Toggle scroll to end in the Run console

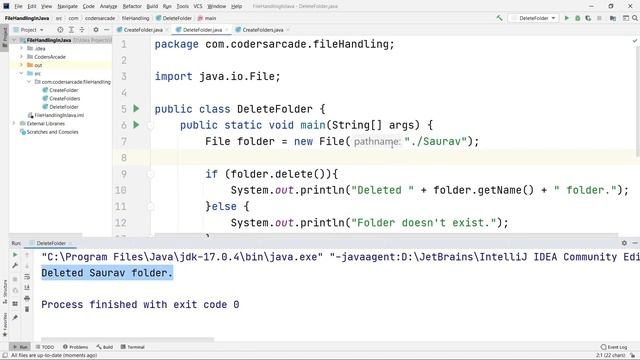[x=27, y=288]
